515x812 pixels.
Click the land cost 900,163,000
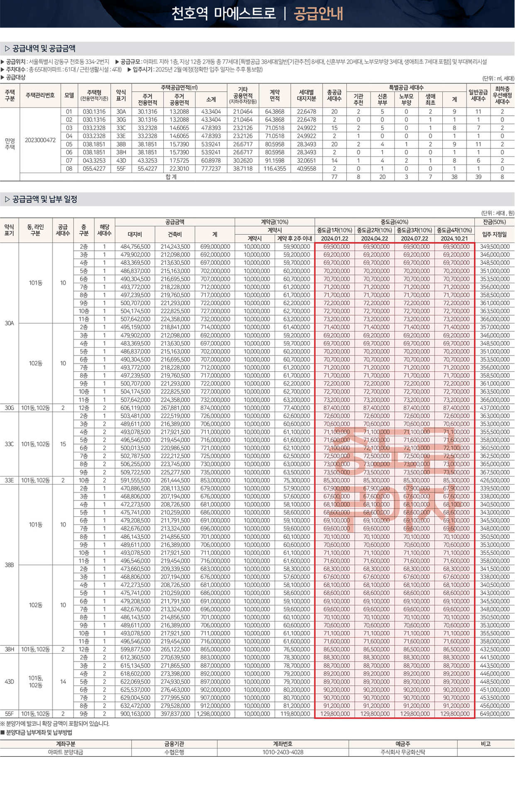click(135, 714)
